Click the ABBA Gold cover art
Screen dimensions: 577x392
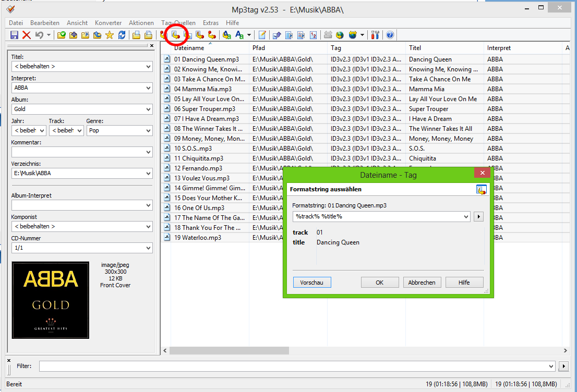51,300
